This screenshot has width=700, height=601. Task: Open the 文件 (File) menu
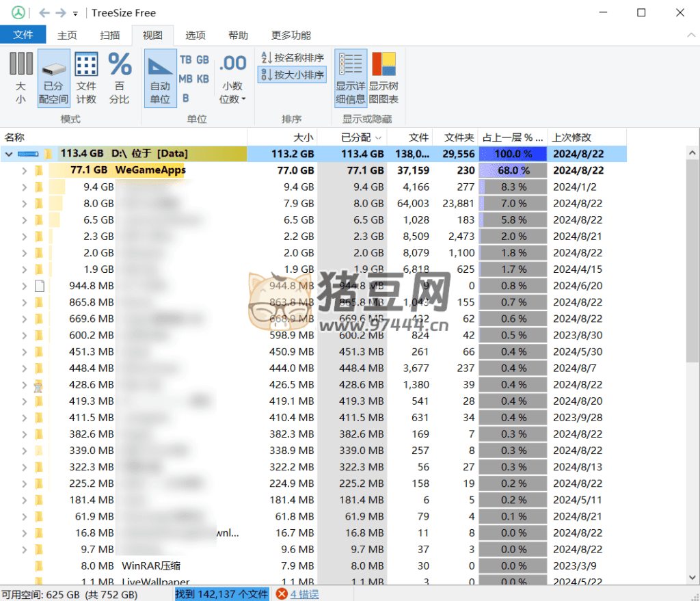tap(23, 35)
